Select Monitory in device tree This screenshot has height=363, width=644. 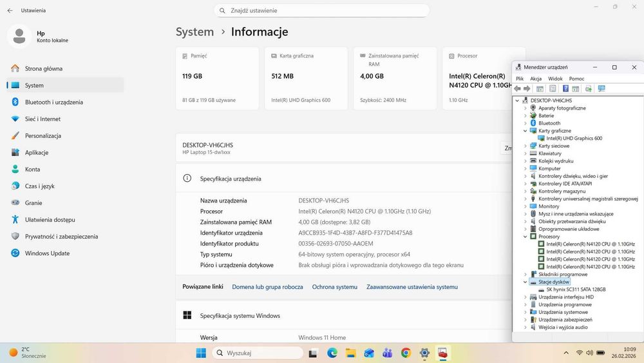[x=549, y=206]
